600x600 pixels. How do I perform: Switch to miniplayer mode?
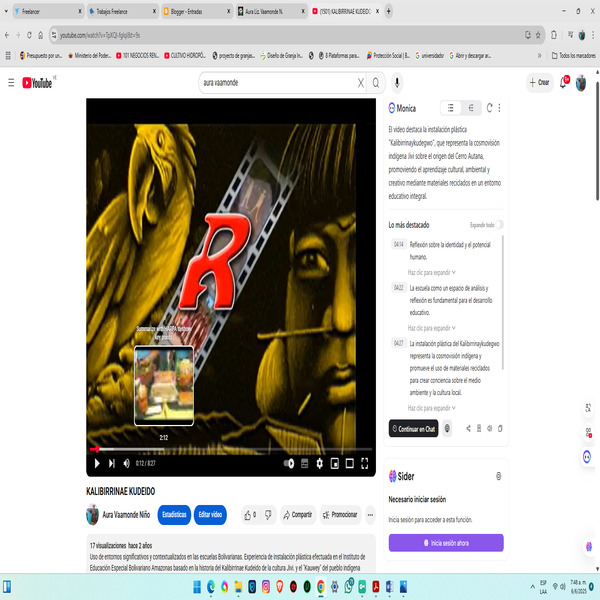point(335,463)
